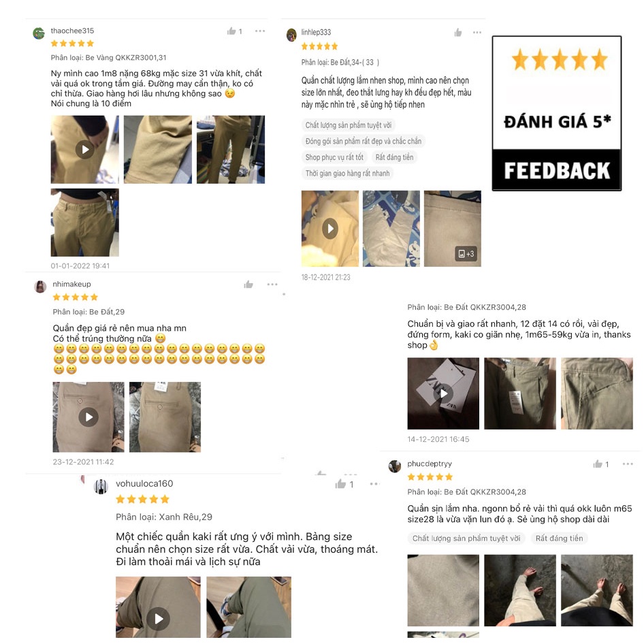
Task: Expand the +3 more photos thumbnail
Action: coord(453,229)
